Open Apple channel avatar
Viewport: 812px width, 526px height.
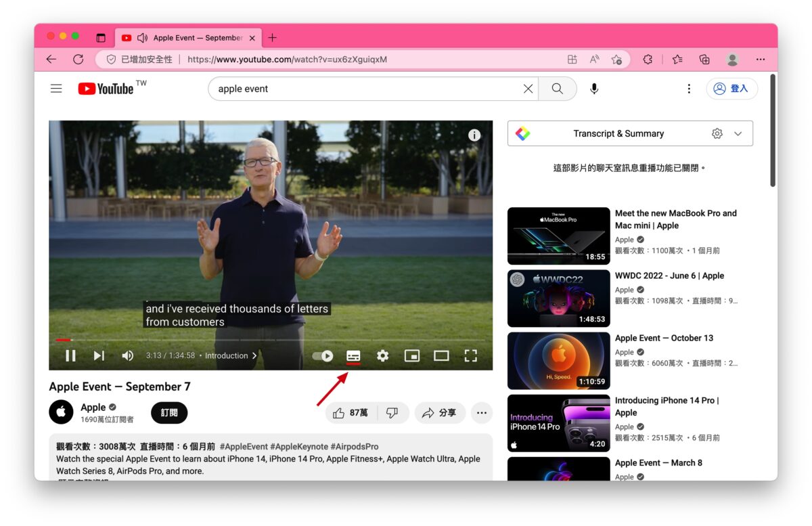[61, 412]
